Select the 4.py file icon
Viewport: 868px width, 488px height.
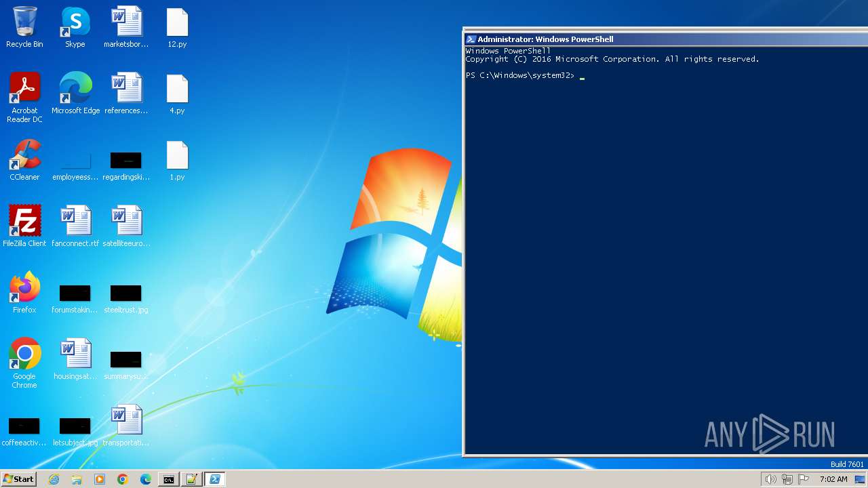tap(177, 94)
